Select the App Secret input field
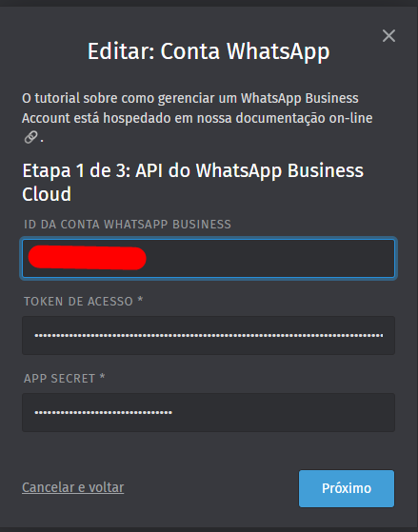 [x=209, y=412]
